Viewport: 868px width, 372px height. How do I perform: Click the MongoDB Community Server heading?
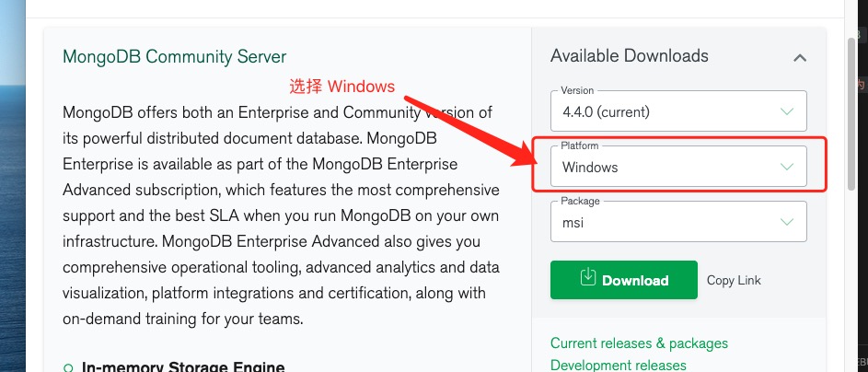[174, 57]
